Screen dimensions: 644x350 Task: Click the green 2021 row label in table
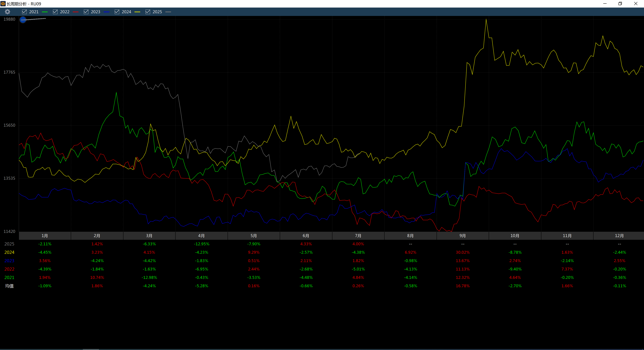coord(9,278)
